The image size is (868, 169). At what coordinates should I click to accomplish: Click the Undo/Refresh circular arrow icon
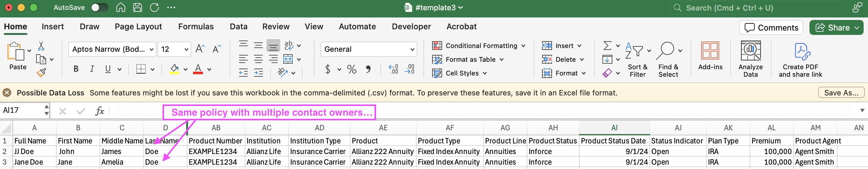click(x=154, y=7)
